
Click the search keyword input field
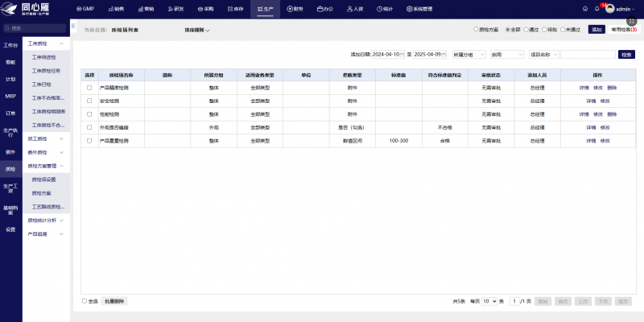[588, 54]
